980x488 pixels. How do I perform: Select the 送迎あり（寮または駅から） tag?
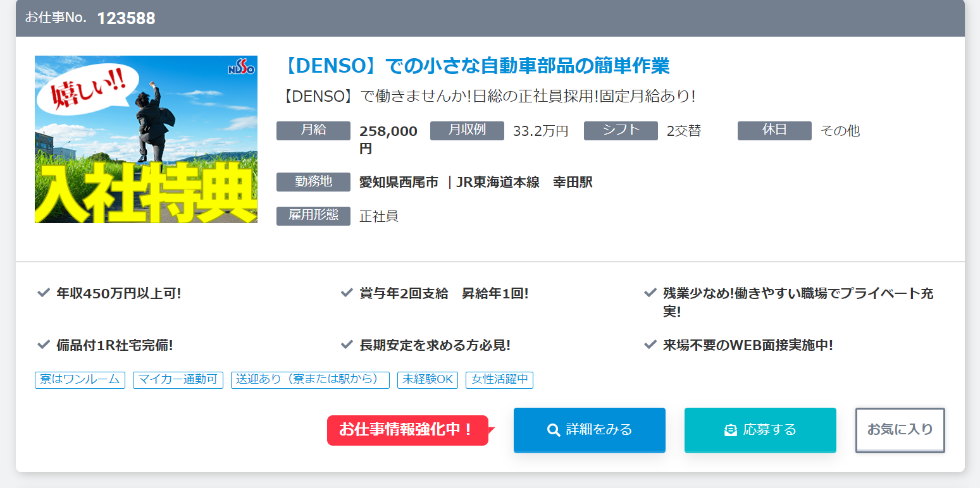point(310,380)
